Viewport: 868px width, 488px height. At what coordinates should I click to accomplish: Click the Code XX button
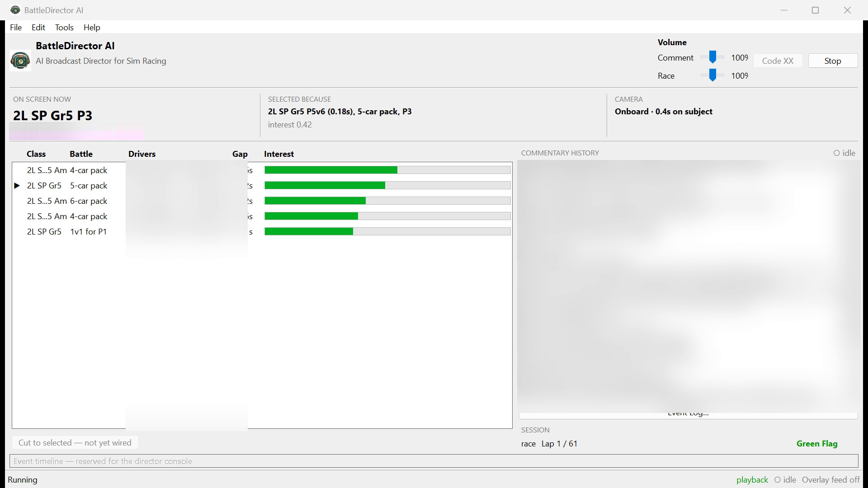coord(778,61)
